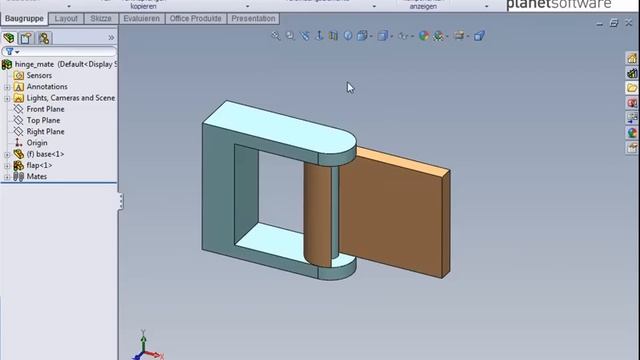Click the Rotate View icon
Image resolution: width=640 pixels, height=360 pixels.
[x=319, y=36]
